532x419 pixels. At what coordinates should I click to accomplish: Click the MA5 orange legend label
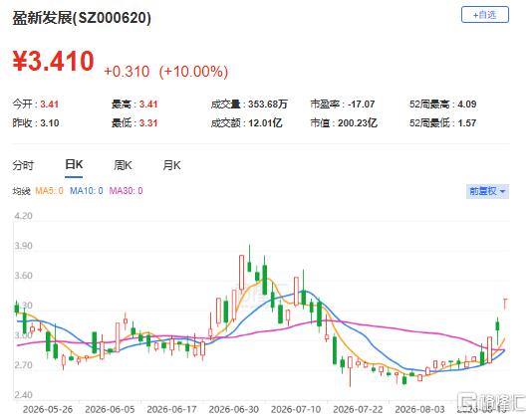(49, 191)
